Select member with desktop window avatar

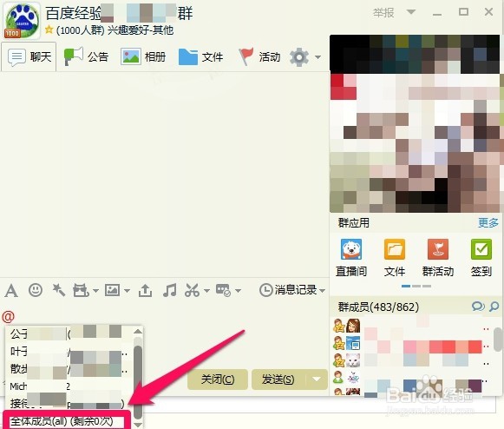353,343
